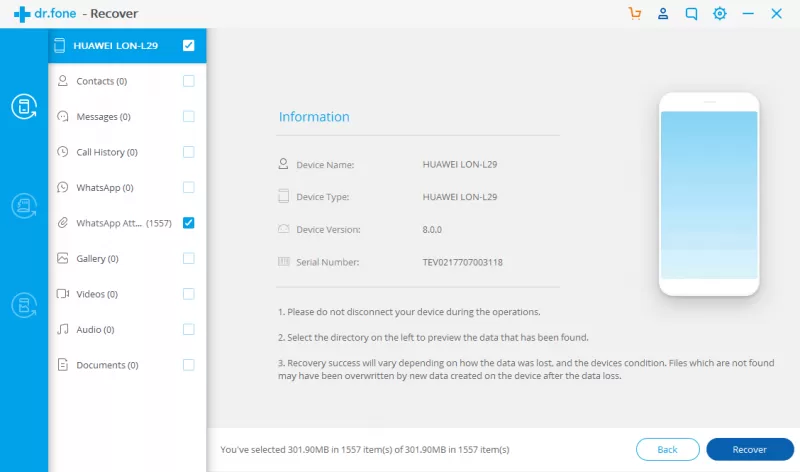Click the Messages bubble icon
Image resolution: width=800 pixels, height=472 pixels.
coord(63,116)
